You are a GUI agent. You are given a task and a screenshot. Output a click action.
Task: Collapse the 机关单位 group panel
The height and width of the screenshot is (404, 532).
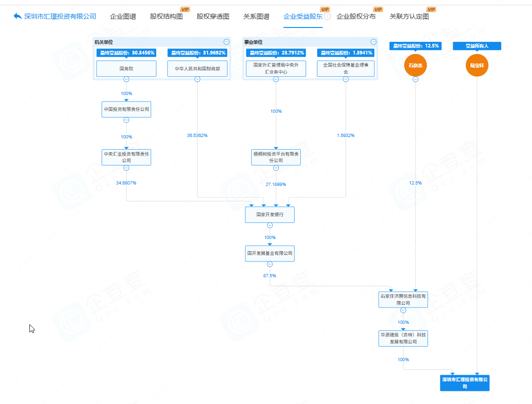click(x=226, y=42)
